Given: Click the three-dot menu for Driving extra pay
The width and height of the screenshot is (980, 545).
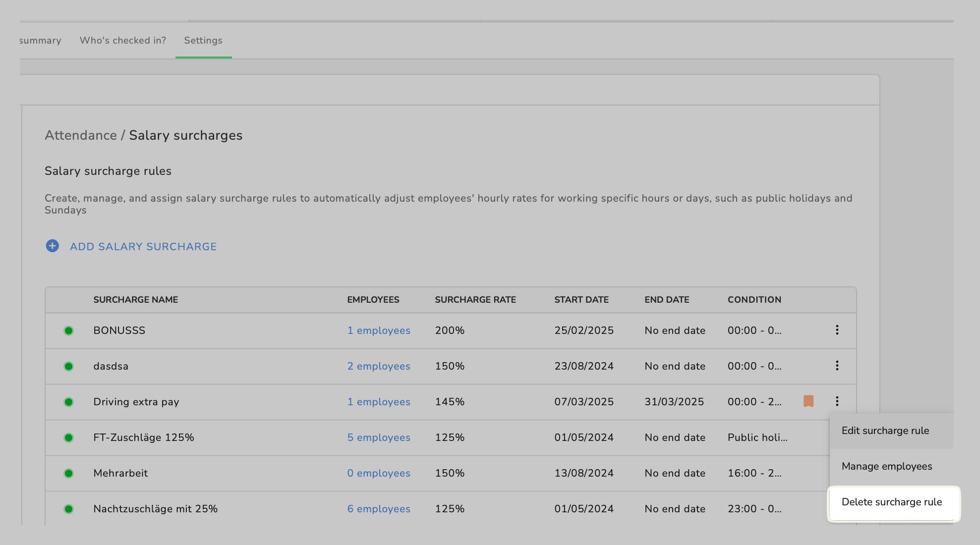Looking at the screenshot, I should pyautogui.click(x=837, y=401).
